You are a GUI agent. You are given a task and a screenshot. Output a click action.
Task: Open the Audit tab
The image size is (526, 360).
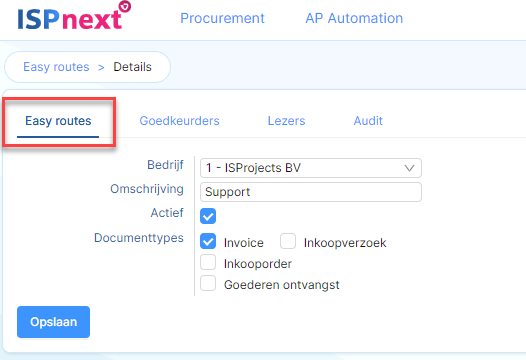pyautogui.click(x=368, y=121)
